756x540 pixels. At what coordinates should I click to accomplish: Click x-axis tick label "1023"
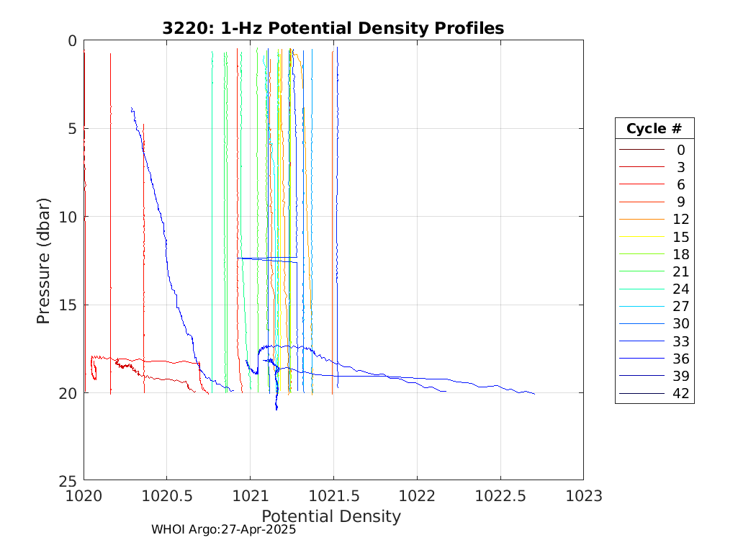[584, 496]
